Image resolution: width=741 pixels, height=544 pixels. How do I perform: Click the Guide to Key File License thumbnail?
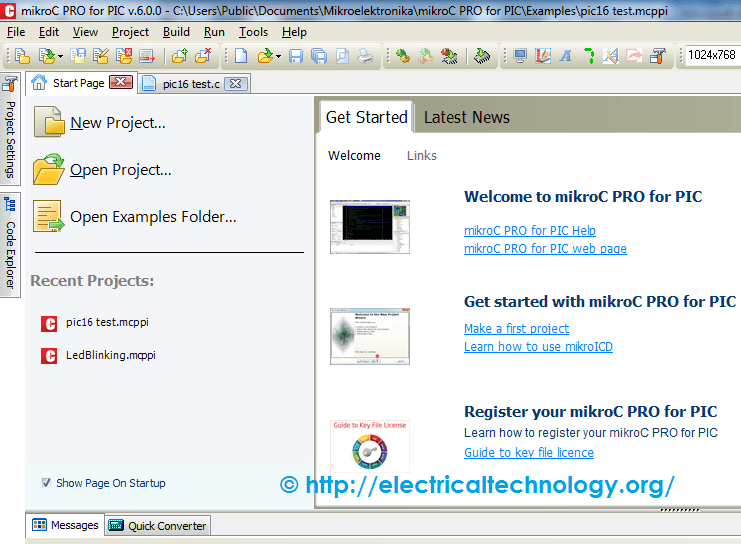pos(370,446)
